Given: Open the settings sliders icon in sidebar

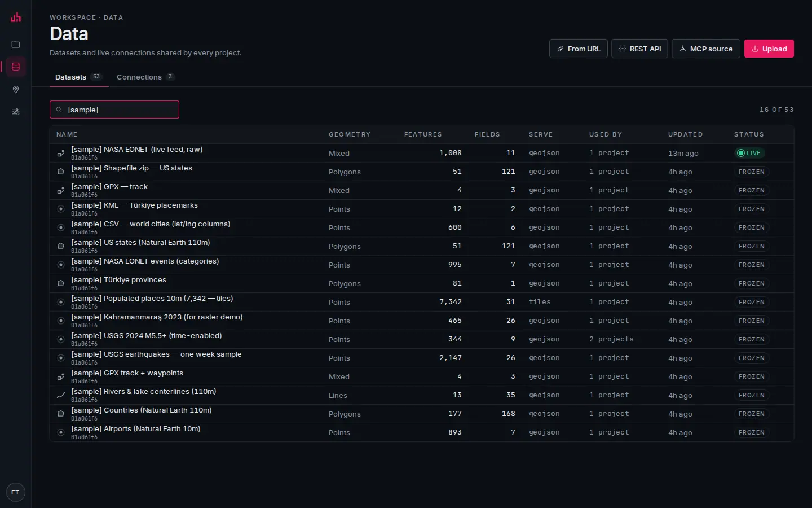Looking at the screenshot, I should [16, 112].
